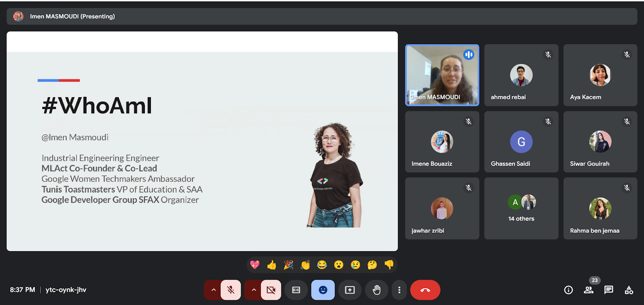Click the present now screen icon
The width and height of the screenshot is (644, 305).
[x=350, y=290]
